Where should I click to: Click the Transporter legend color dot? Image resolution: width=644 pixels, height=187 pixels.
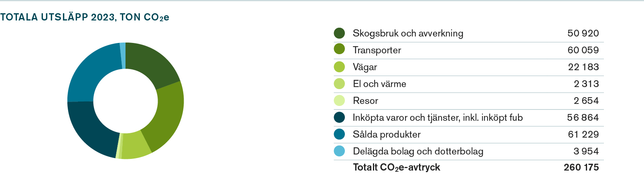coord(339,49)
